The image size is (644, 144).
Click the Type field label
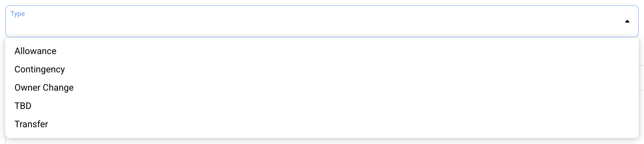point(17,14)
